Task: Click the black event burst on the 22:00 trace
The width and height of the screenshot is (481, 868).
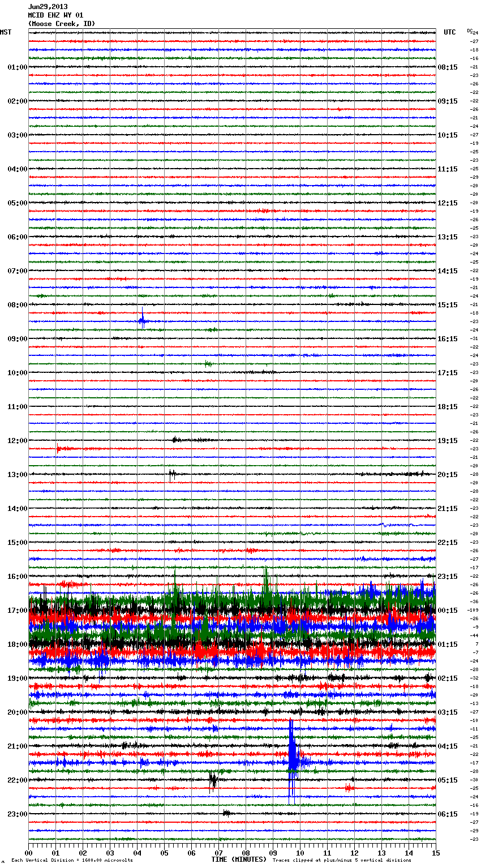Action: [213, 780]
